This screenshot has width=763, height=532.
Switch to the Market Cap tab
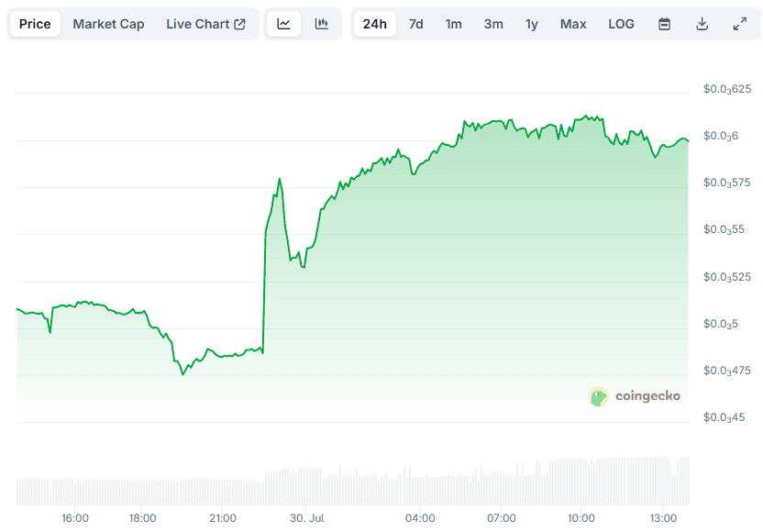pyautogui.click(x=108, y=24)
